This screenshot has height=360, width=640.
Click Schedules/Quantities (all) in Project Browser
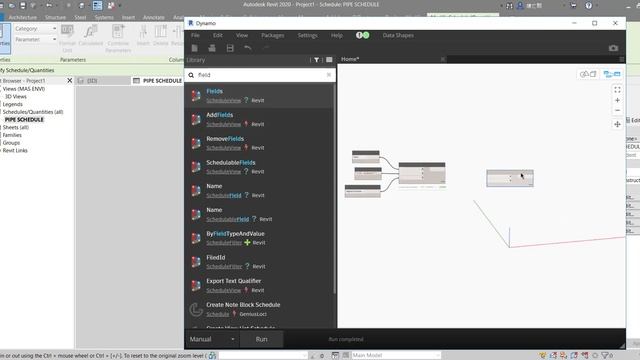(33, 112)
